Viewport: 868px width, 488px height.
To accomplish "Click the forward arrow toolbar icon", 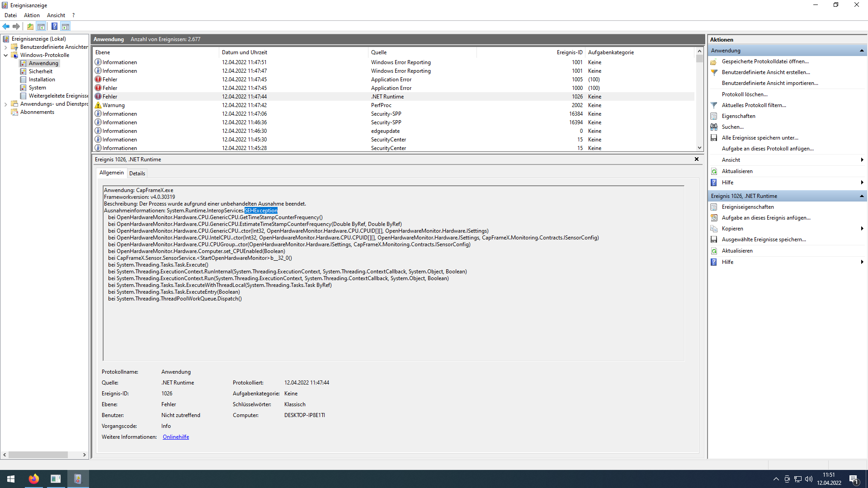I will (16, 26).
